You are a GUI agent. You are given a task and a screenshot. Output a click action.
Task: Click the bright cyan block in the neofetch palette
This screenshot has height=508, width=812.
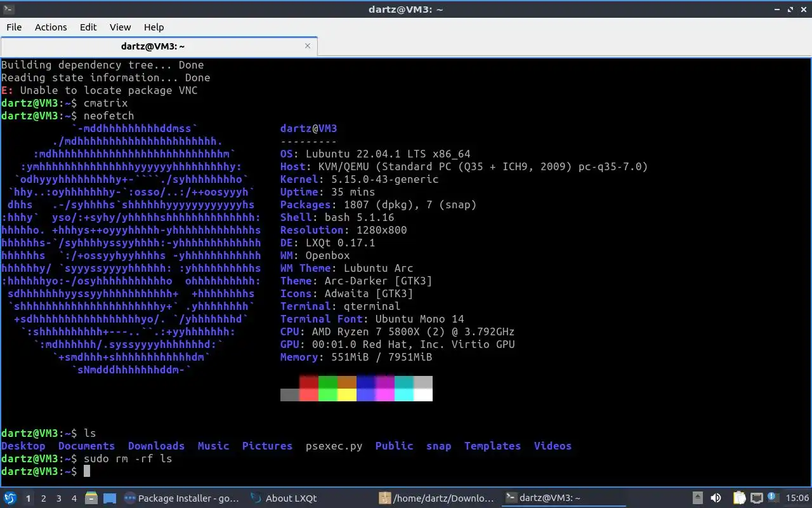tap(404, 394)
